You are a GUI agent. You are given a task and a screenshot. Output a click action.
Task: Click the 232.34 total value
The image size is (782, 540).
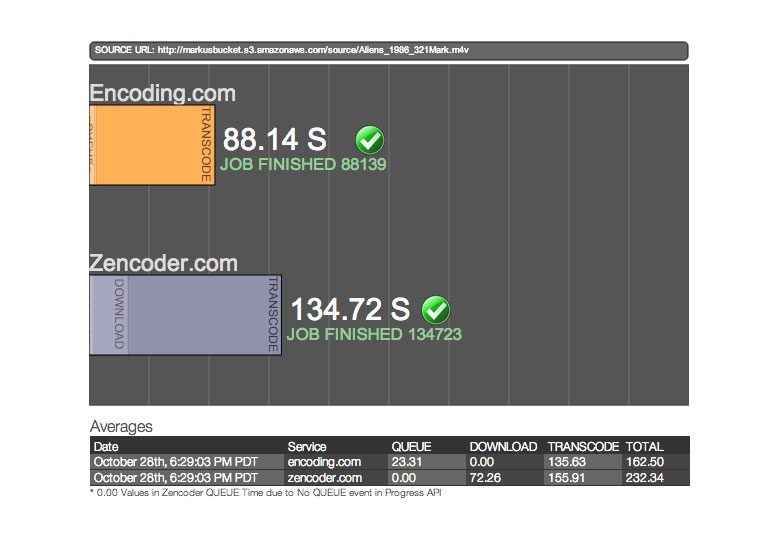pos(645,478)
